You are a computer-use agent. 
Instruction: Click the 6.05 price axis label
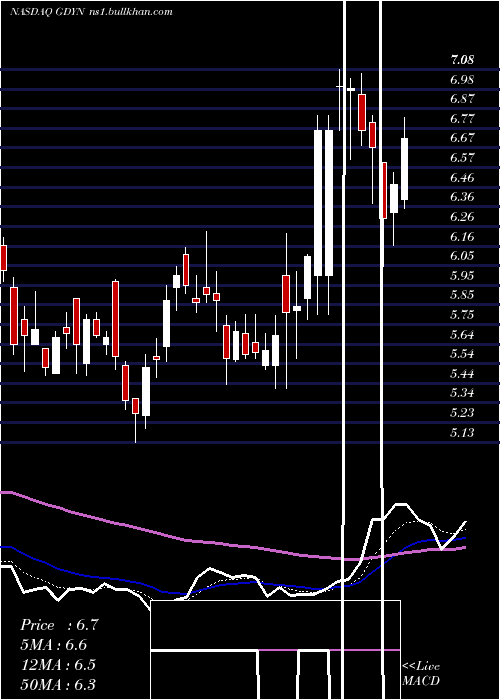[462, 256]
